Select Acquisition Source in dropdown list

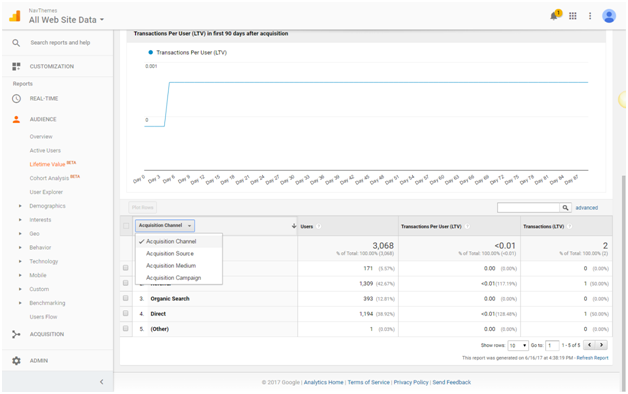pyautogui.click(x=179, y=253)
